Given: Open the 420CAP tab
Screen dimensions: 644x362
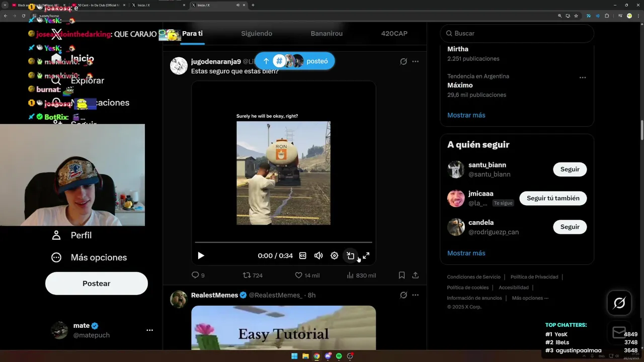Looking at the screenshot, I should tap(394, 34).
